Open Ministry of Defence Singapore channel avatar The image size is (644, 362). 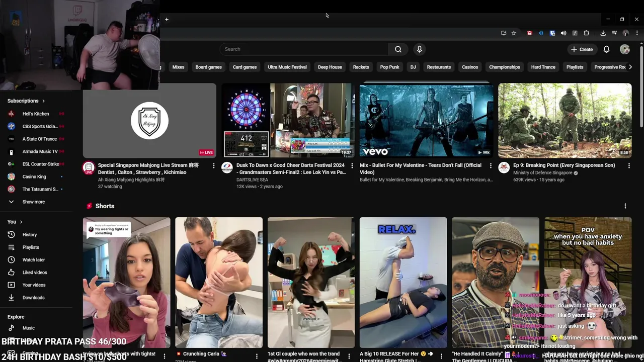(504, 167)
